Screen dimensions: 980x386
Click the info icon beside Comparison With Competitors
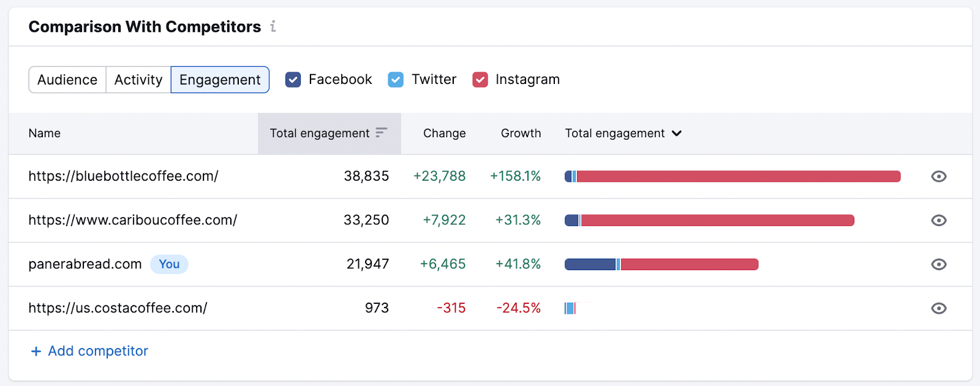273,26
